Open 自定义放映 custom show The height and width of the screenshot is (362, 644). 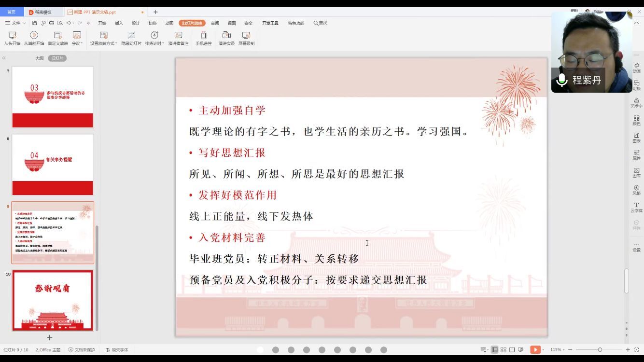(58, 38)
